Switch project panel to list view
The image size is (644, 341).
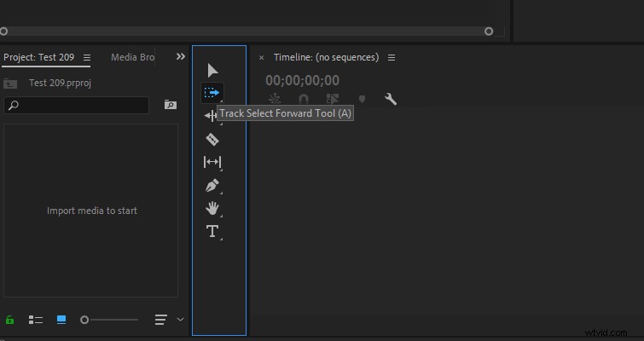(36, 320)
